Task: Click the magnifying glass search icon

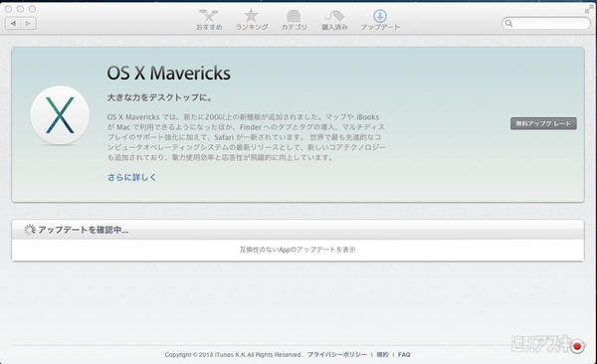Action: (508, 24)
